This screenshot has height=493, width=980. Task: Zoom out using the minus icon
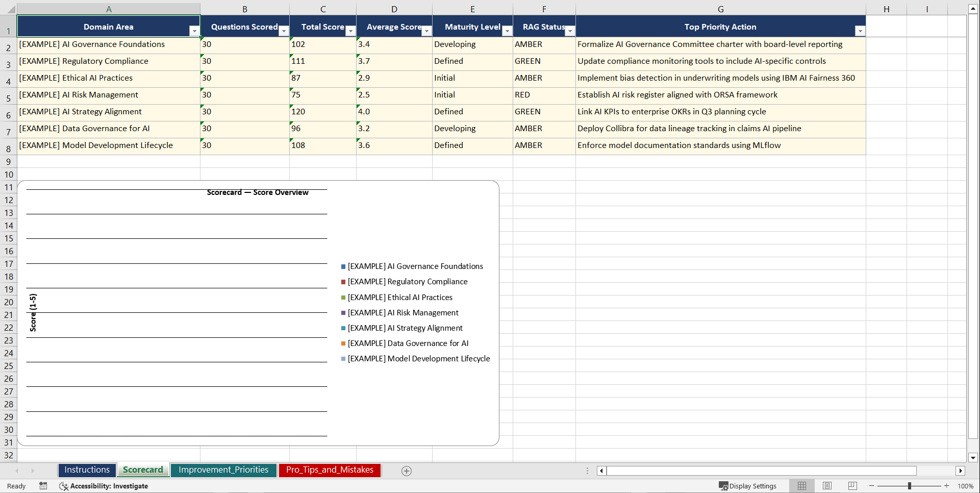click(872, 486)
